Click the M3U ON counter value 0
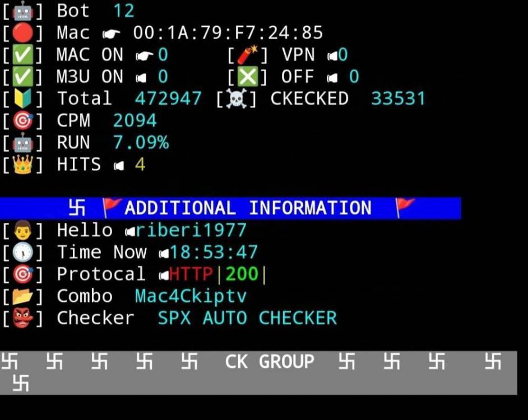The width and height of the screenshot is (528, 420). pyautogui.click(x=163, y=76)
